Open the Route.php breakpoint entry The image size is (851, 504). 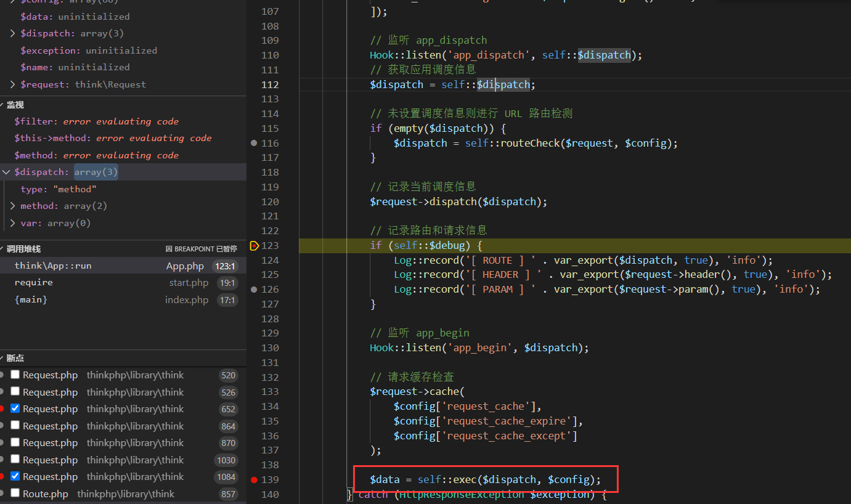point(123,494)
